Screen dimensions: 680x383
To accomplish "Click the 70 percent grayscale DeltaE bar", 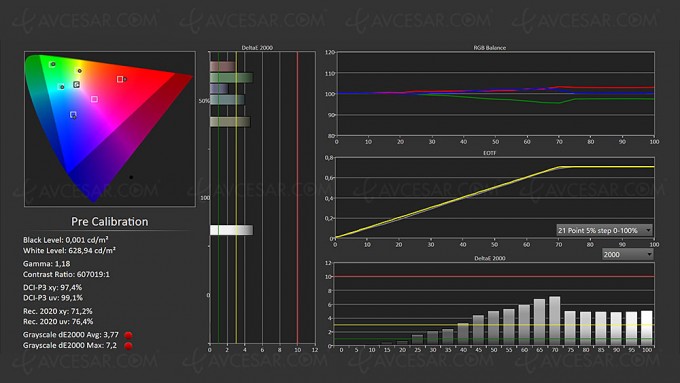I will (555, 321).
